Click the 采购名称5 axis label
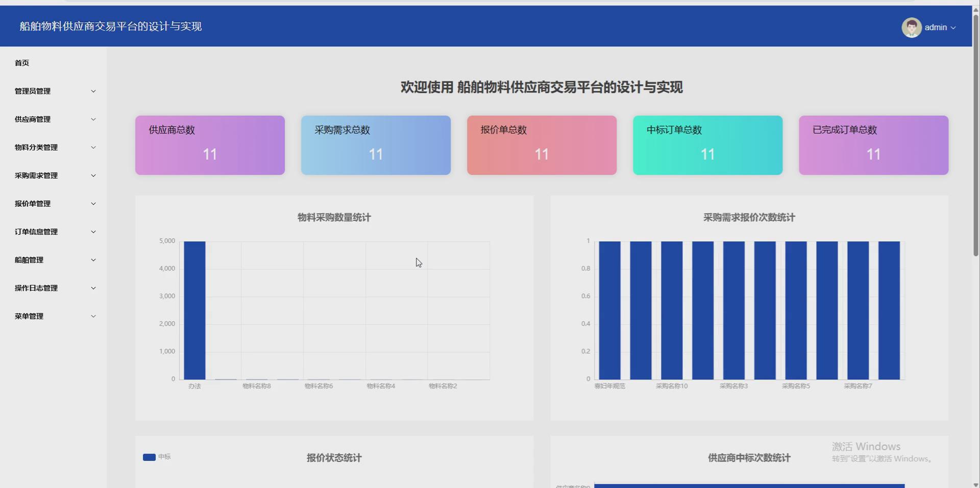Image resolution: width=980 pixels, height=488 pixels. tap(796, 386)
